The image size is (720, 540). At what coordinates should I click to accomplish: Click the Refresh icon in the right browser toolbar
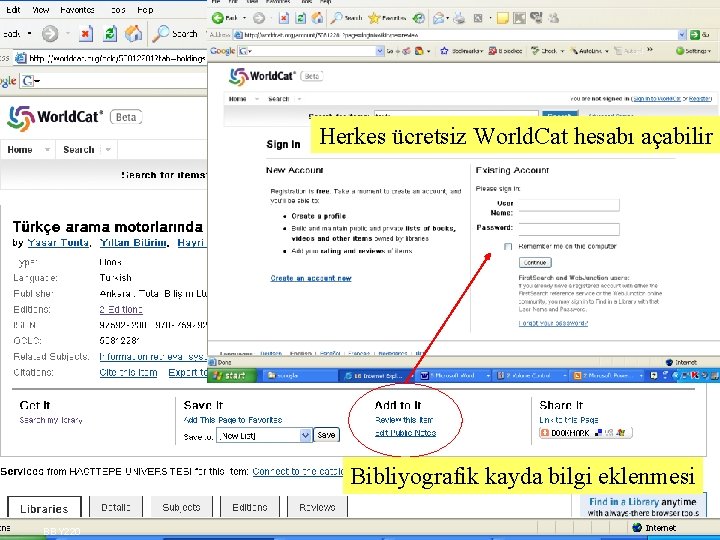(300, 18)
